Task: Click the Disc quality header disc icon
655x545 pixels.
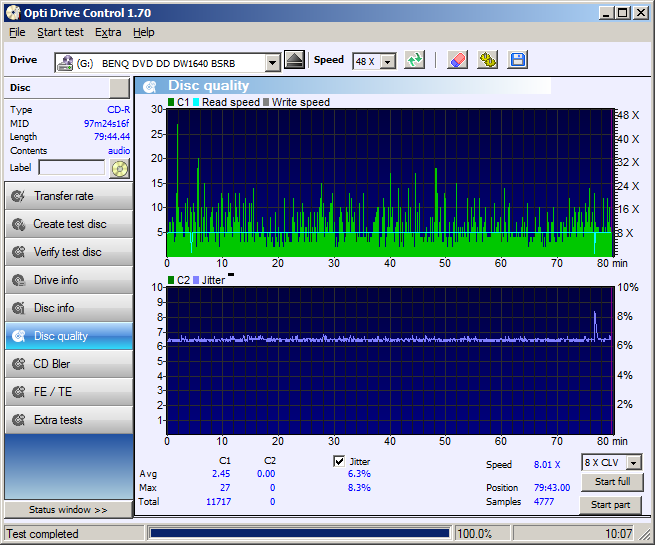Action: point(149,86)
